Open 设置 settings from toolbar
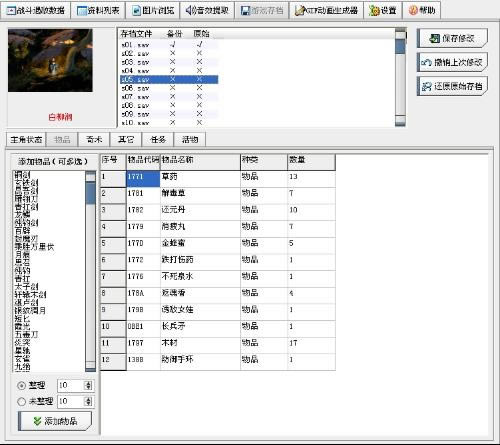The width and height of the screenshot is (500, 445). 374,11
